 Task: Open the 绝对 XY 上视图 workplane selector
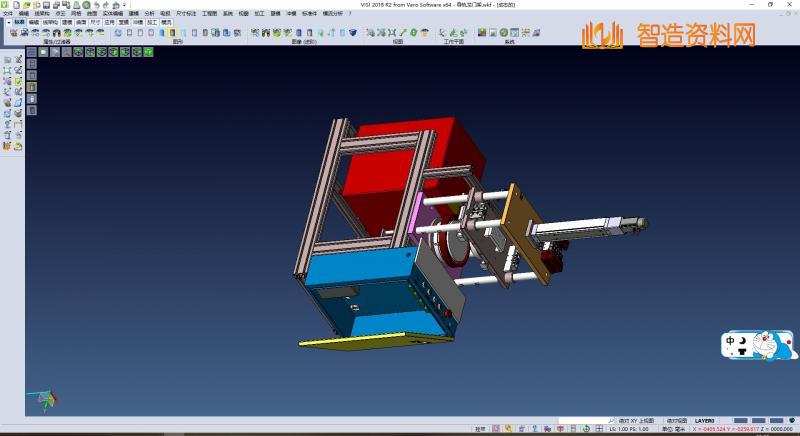tap(635, 421)
